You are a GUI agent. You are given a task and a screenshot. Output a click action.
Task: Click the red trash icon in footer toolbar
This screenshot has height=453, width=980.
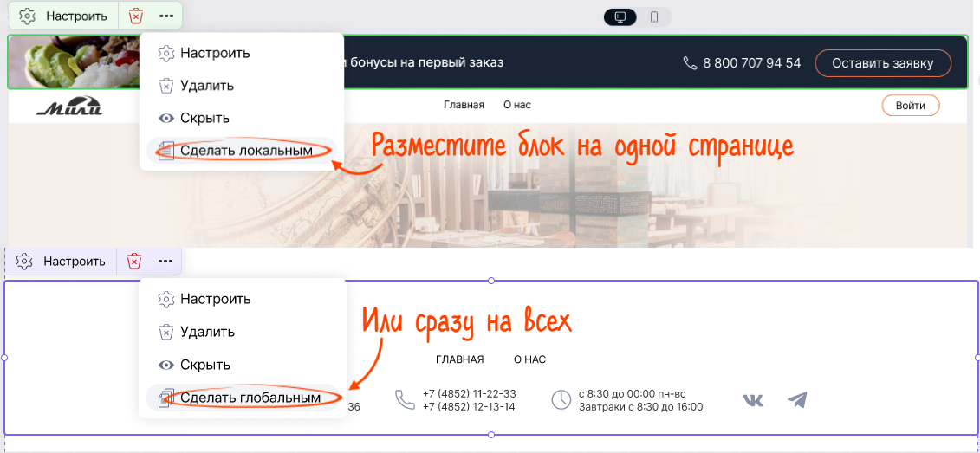(134, 261)
